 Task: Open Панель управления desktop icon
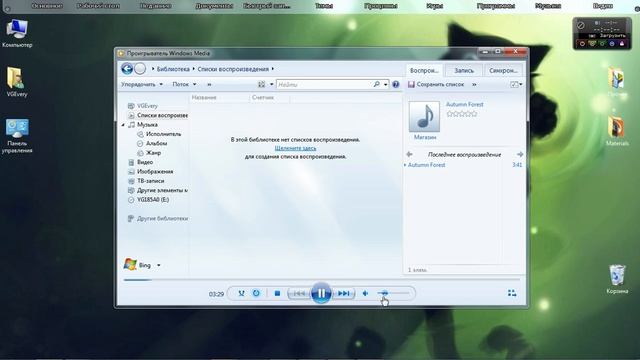[17, 136]
